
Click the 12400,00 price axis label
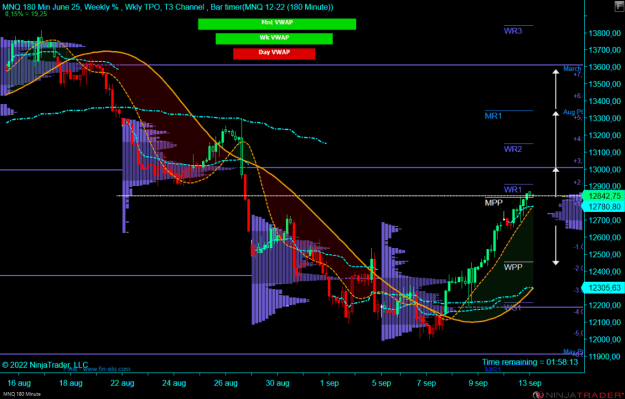point(605,271)
